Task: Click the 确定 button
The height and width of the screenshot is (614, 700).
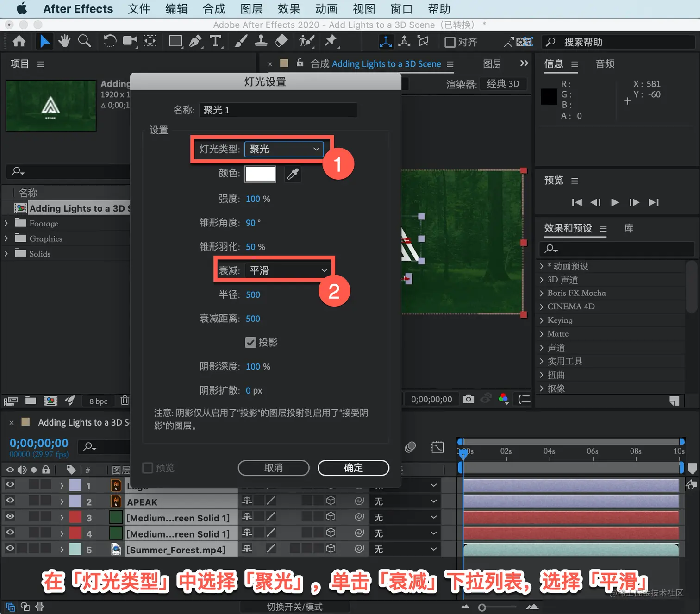Action: pos(353,468)
